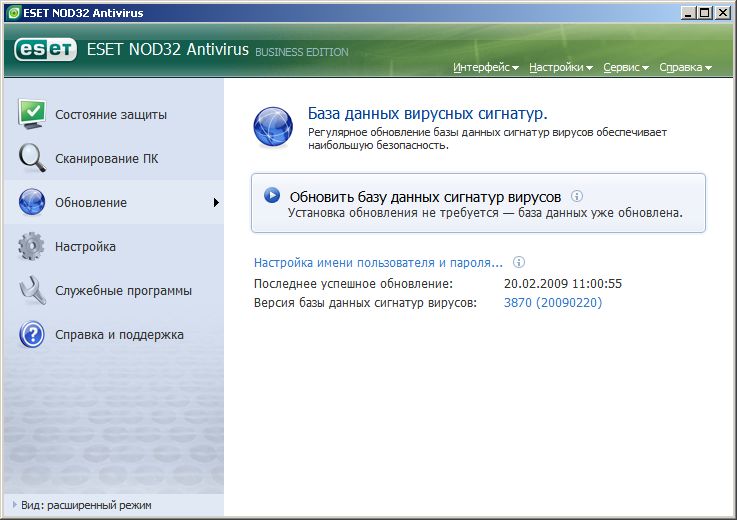Toggle Вид: расширенный режим view mode
The height and width of the screenshot is (520, 737).
82,505
